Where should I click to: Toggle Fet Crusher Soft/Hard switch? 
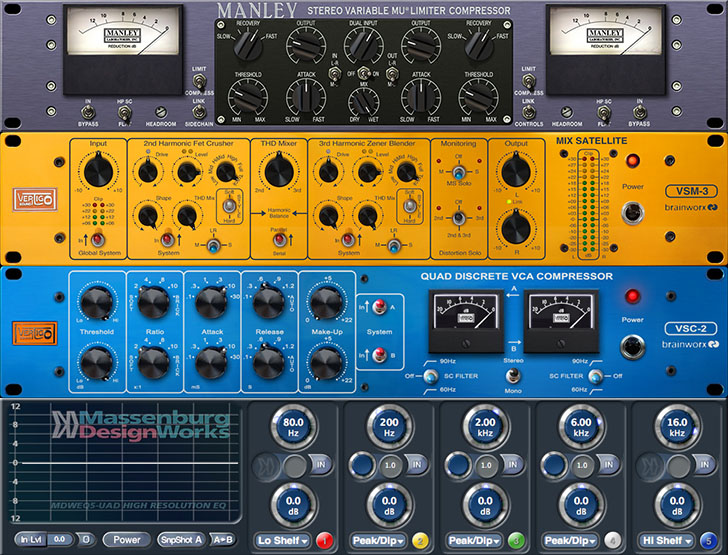[x=229, y=205]
